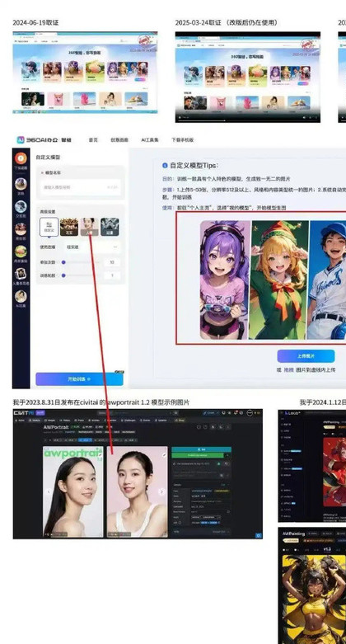This screenshot has height=644, width=346.
Task: Adjust the lower slider with value 1
Action: (81, 275)
